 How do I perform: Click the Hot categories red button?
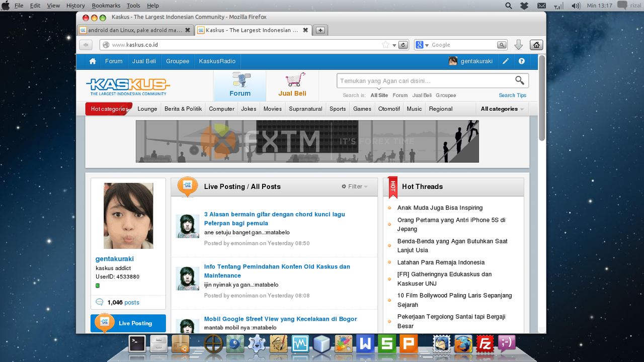[x=109, y=109]
